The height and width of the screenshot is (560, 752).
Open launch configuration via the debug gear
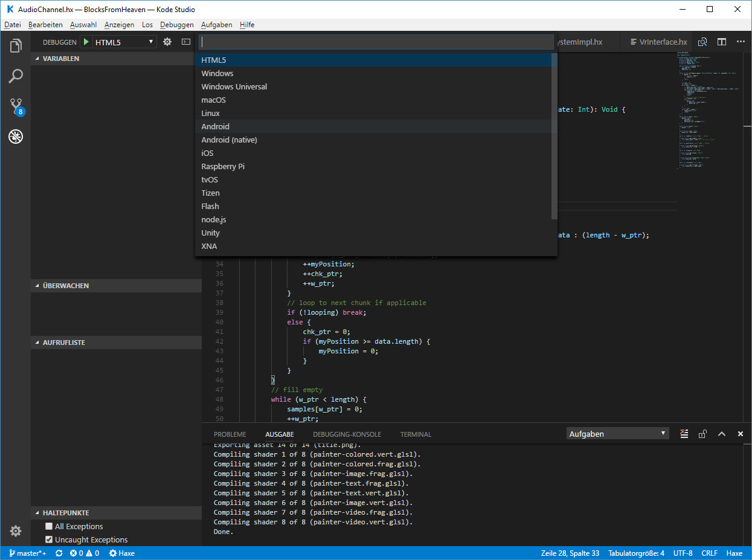[x=167, y=42]
